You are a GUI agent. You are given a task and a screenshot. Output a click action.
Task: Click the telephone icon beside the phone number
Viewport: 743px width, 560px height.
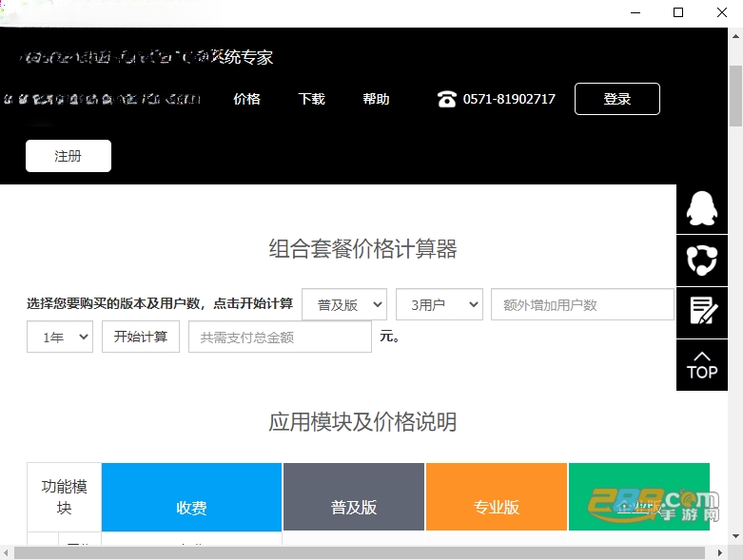pyautogui.click(x=446, y=99)
